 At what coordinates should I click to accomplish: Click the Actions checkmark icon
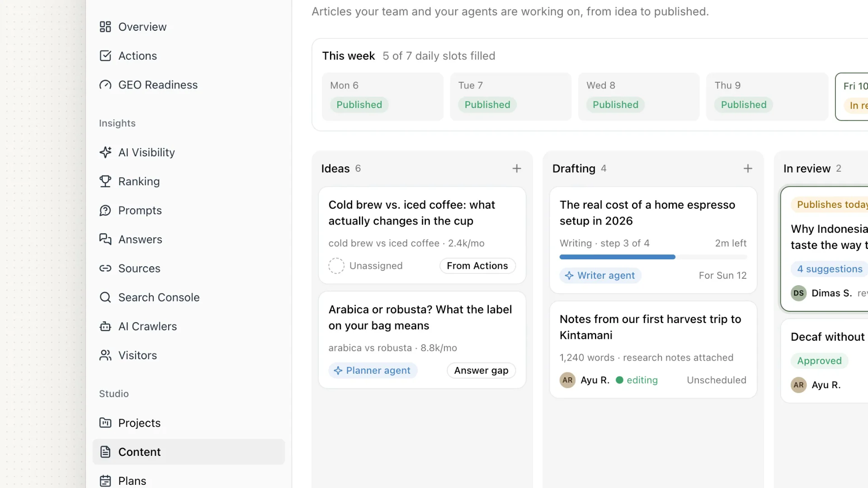coord(105,56)
